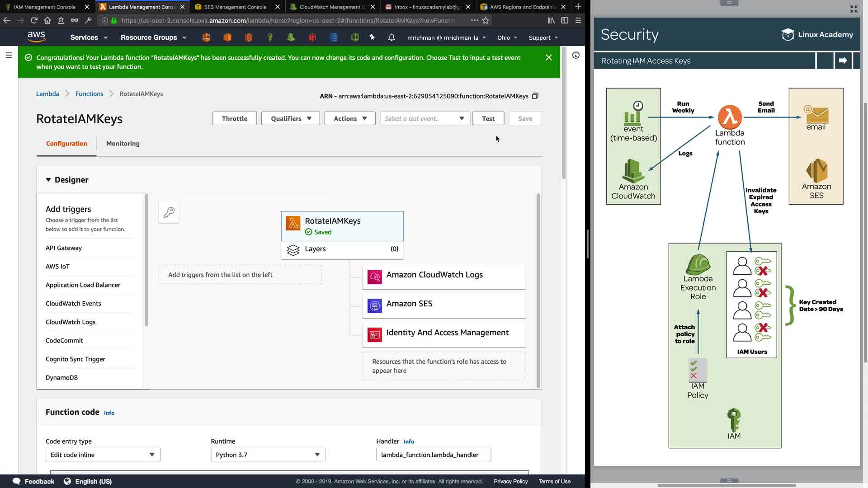Click the AWS logo home icon

click(36, 37)
